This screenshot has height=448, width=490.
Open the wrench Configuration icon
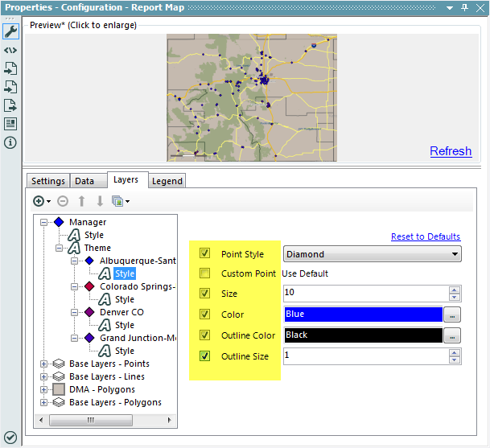tap(11, 31)
